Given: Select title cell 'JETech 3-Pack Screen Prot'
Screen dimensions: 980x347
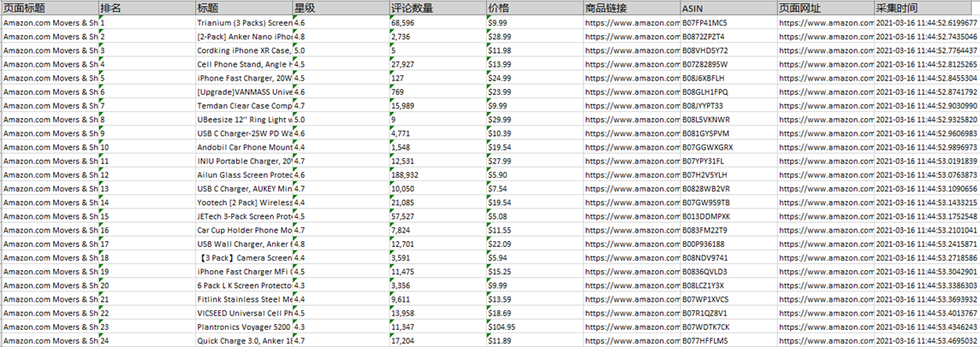Looking at the screenshot, I should 244,216.
